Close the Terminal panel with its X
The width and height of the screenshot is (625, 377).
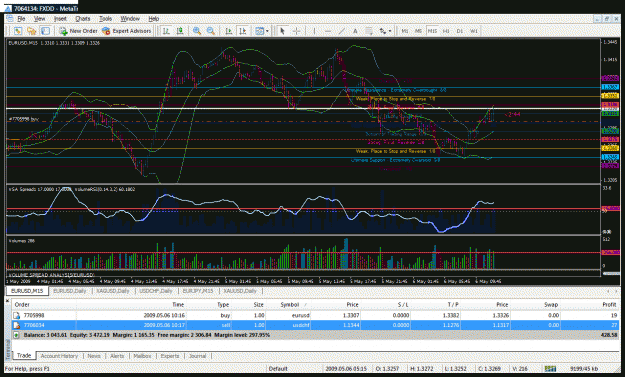(x=8, y=300)
